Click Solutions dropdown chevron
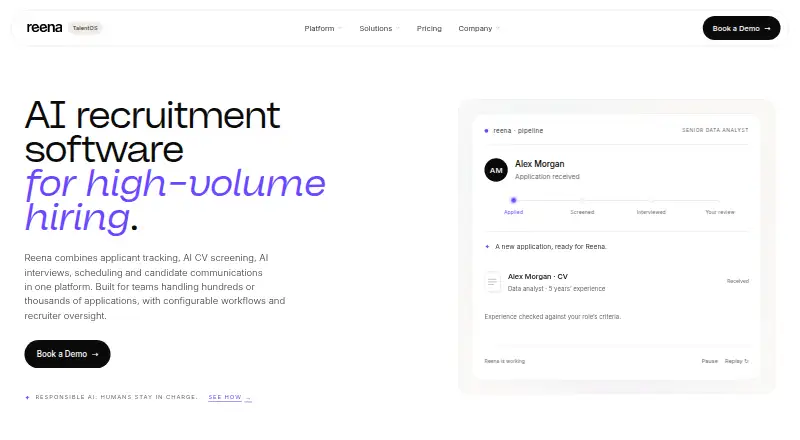Image resolution: width=800 pixels, height=440 pixels. coord(397,29)
